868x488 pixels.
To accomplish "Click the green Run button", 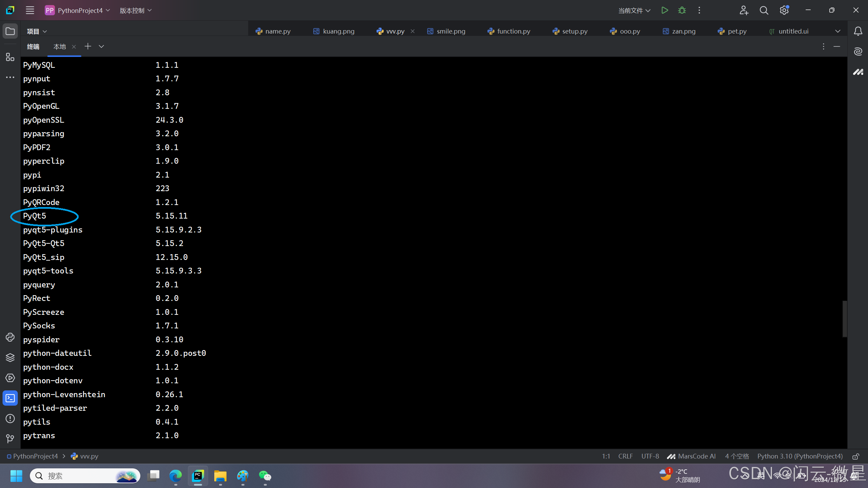I will pyautogui.click(x=665, y=10).
